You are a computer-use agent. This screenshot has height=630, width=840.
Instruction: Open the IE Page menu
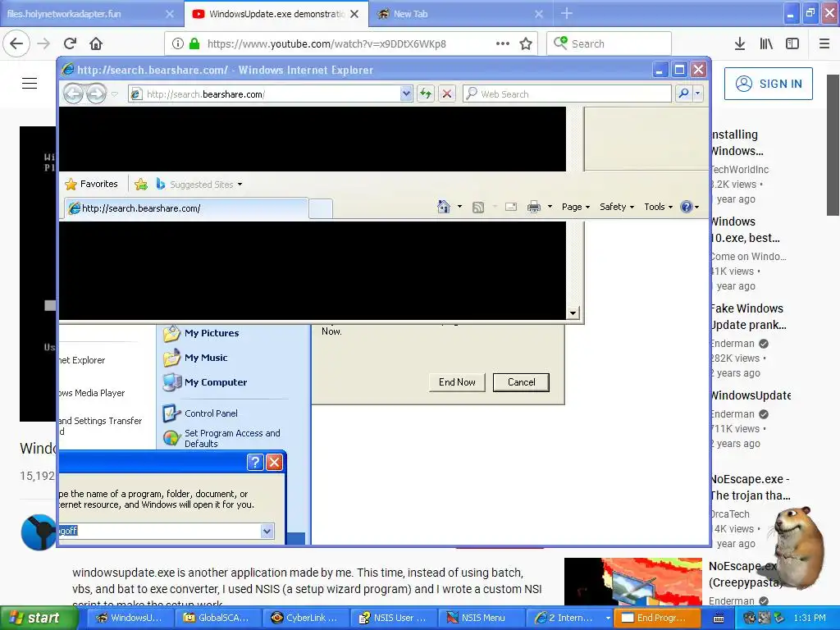575,207
